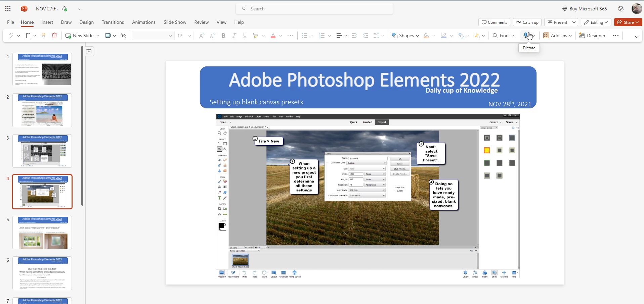
Task: Open the Microsoft 365 app launcher
Action: click(x=8, y=9)
